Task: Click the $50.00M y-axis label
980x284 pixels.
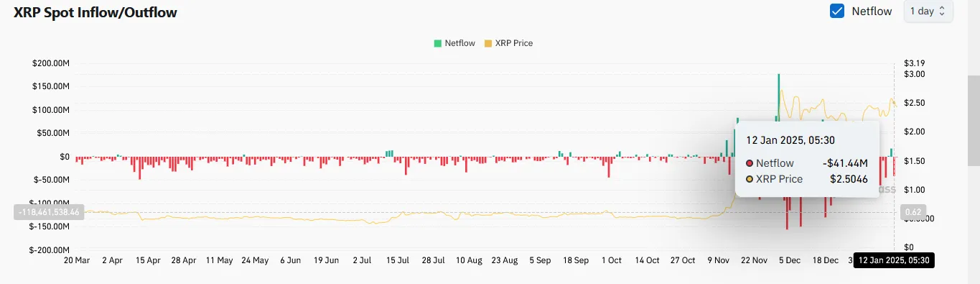Action: tap(52, 133)
